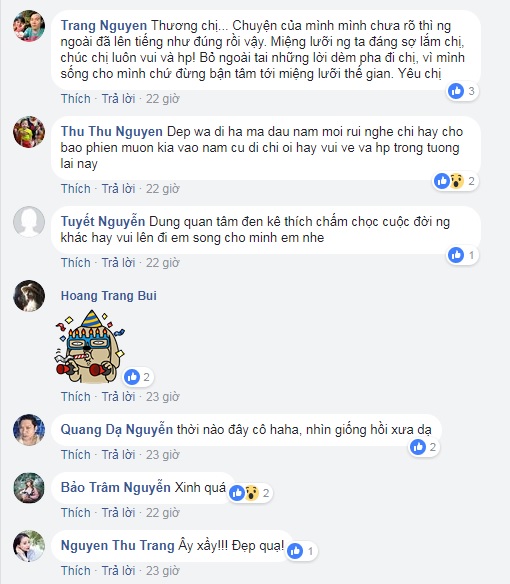Screen dimensions: 510x584
Task: Click Thích under Trang Nguyen's comment
Action: [x=76, y=99]
